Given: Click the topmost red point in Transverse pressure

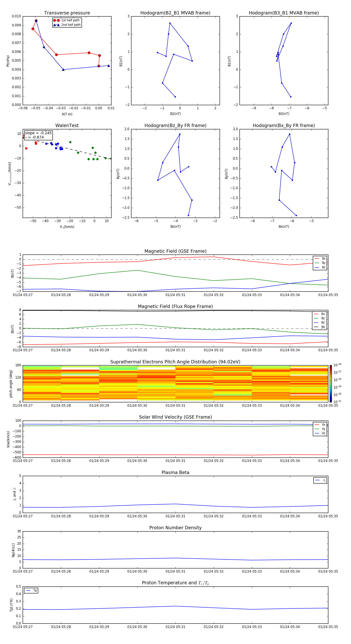Looking at the screenshot, I should 36,21.
